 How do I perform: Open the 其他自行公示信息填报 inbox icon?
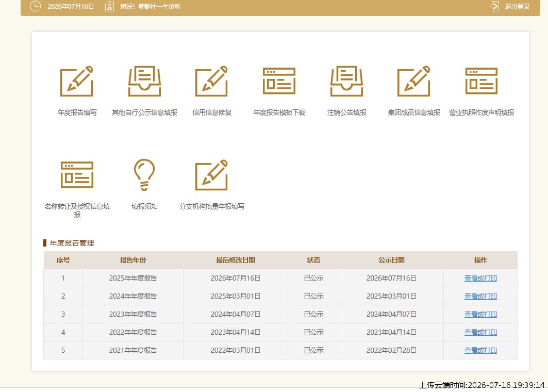[144, 81]
